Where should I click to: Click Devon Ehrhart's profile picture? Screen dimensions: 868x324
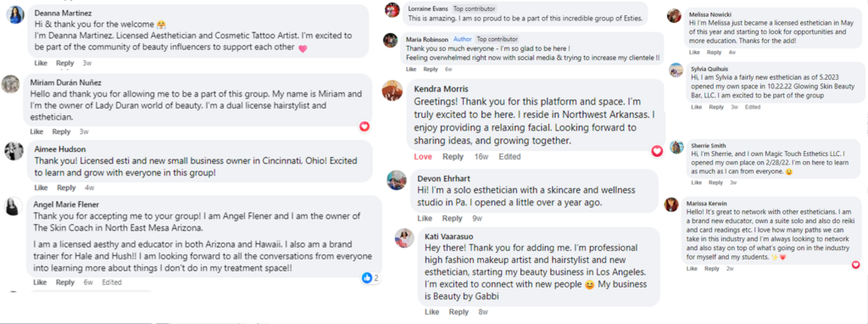click(x=397, y=180)
